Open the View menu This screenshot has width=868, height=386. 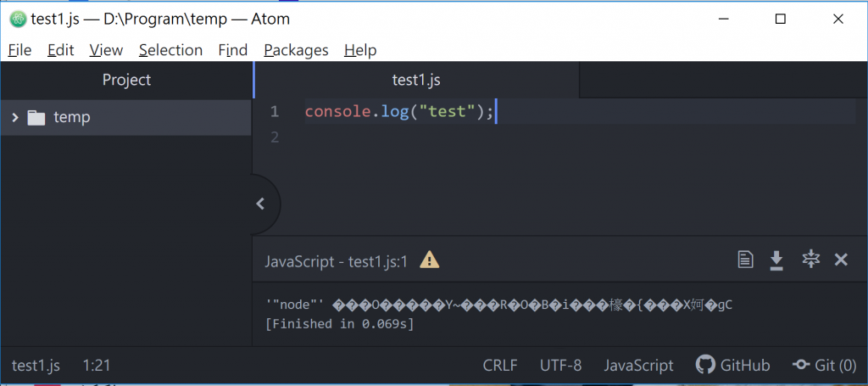coord(106,50)
